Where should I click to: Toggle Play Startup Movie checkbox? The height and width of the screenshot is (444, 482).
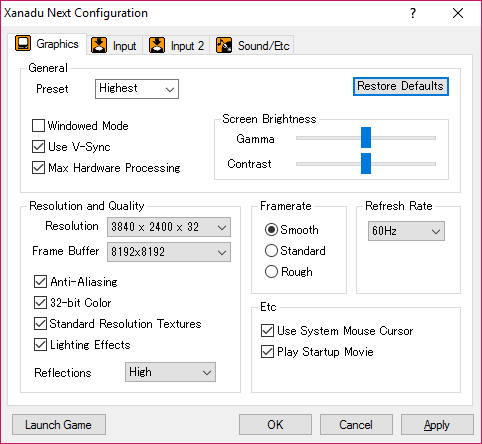pyautogui.click(x=267, y=352)
